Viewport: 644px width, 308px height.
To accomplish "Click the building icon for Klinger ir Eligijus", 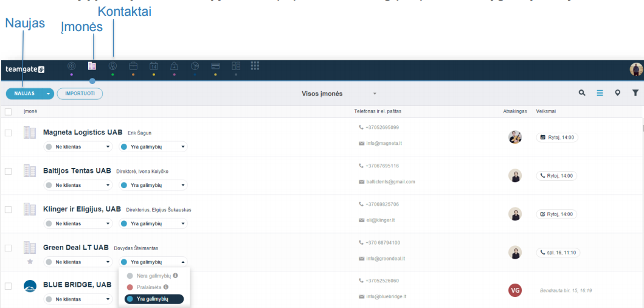I will (x=30, y=209).
